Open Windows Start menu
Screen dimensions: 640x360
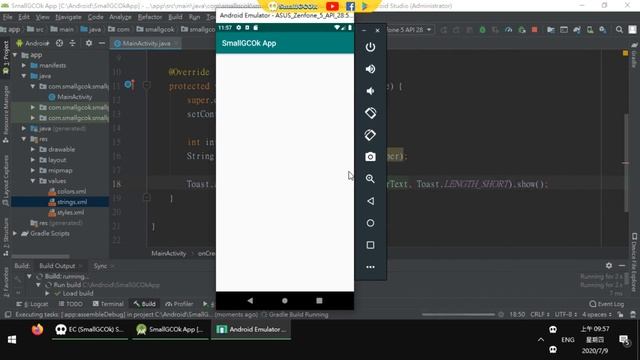(x=12, y=340)
